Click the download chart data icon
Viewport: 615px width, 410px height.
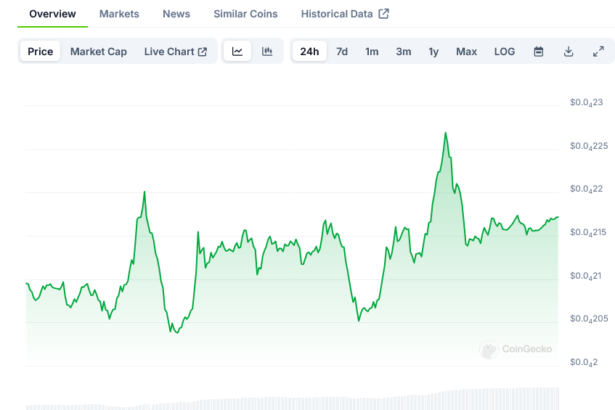pos(568,51)
